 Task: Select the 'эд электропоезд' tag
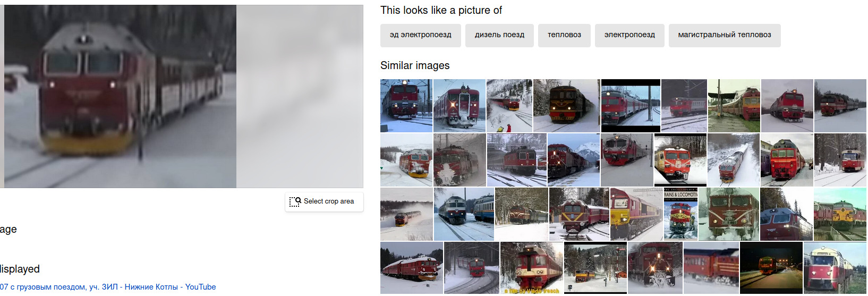click(421, 35)
